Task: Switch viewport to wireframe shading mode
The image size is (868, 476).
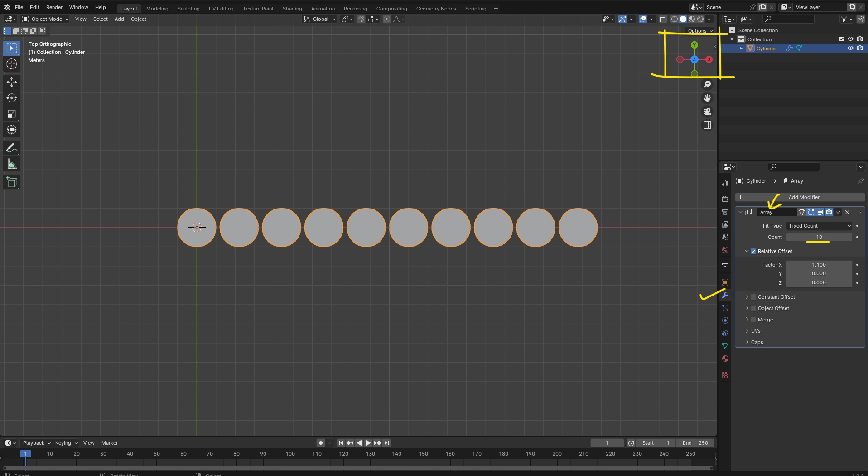Action: tap(675, 19)
